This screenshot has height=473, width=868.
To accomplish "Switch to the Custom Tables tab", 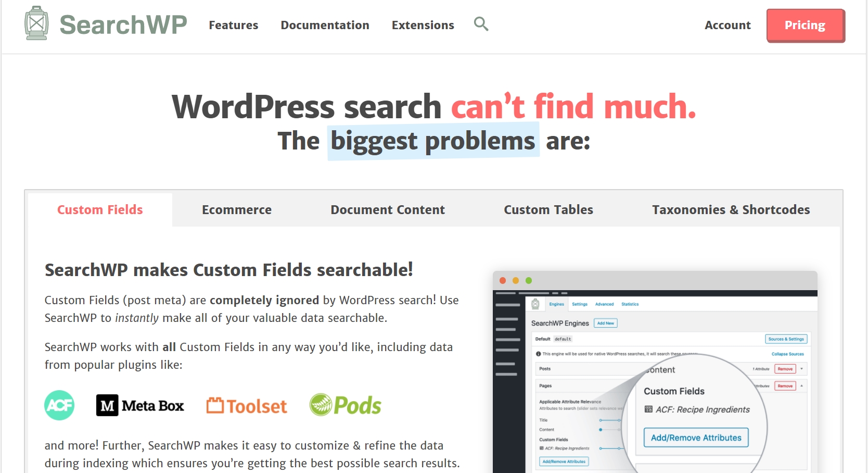I will click(548, 210).
